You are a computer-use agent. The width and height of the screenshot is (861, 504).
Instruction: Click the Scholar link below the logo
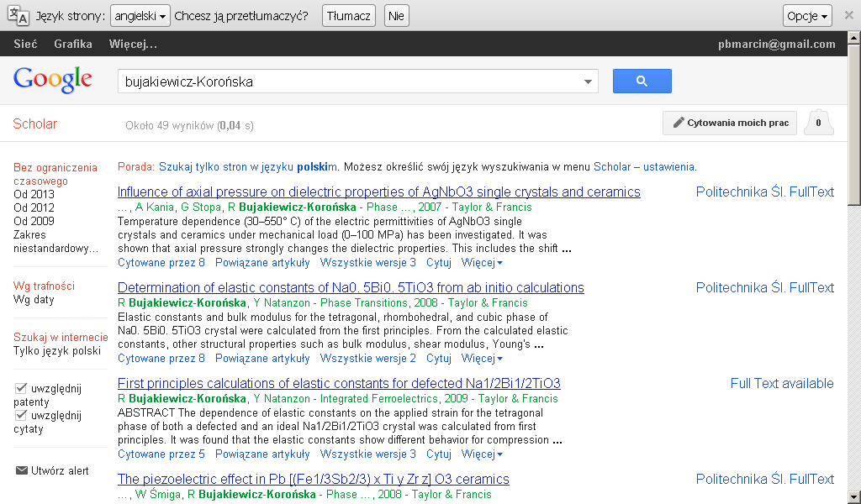(x=34, y=124)
